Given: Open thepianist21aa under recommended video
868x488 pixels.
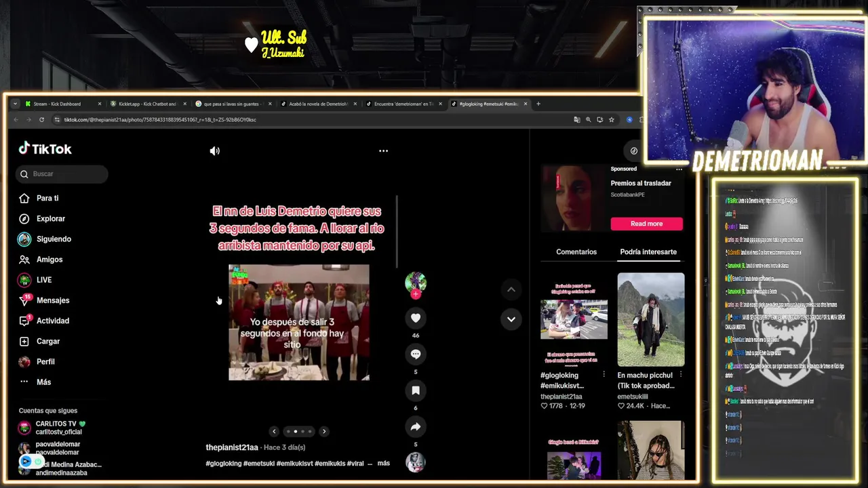Looking at the screenshot, I should tap(561, 396).
